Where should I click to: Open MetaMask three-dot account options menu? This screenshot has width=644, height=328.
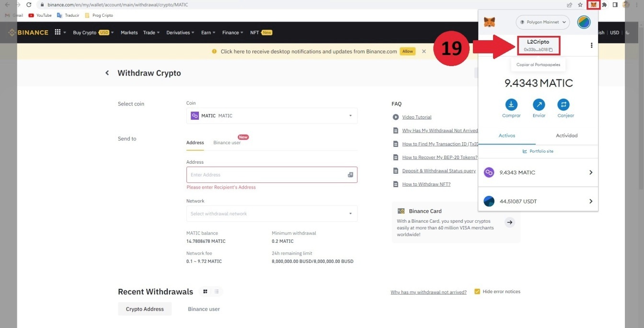click(x=591, y=45)
